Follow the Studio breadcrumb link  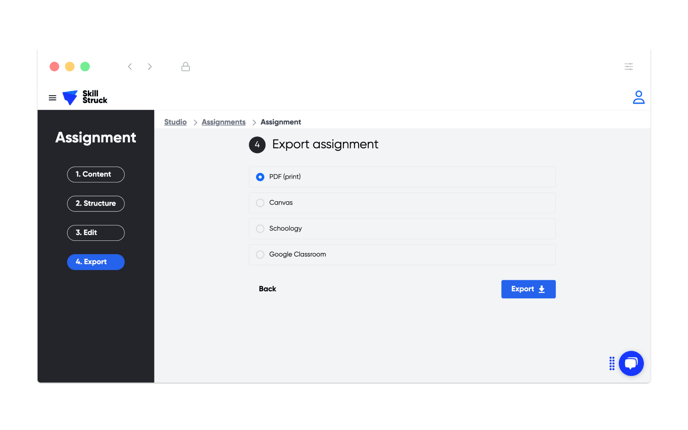[x=175, y=122]
